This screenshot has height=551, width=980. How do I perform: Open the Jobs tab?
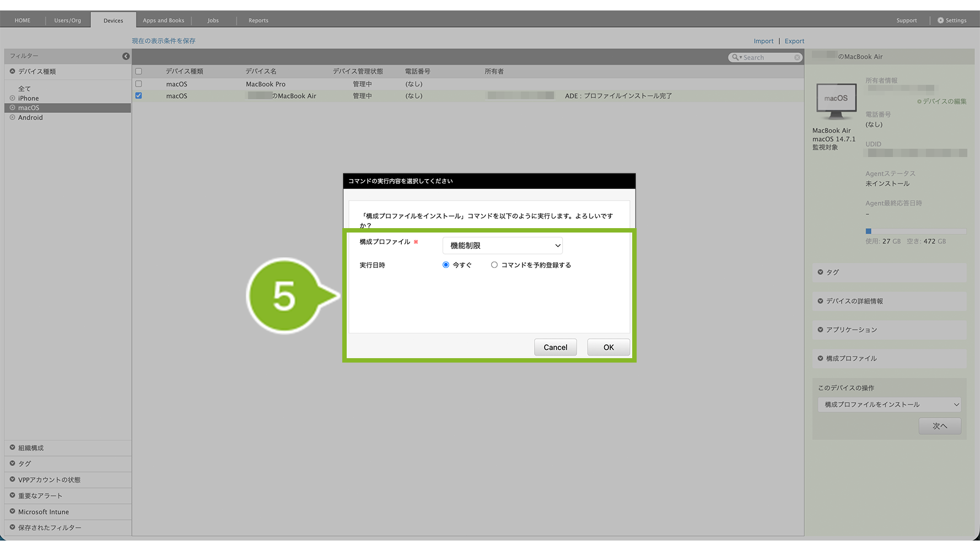213,20
